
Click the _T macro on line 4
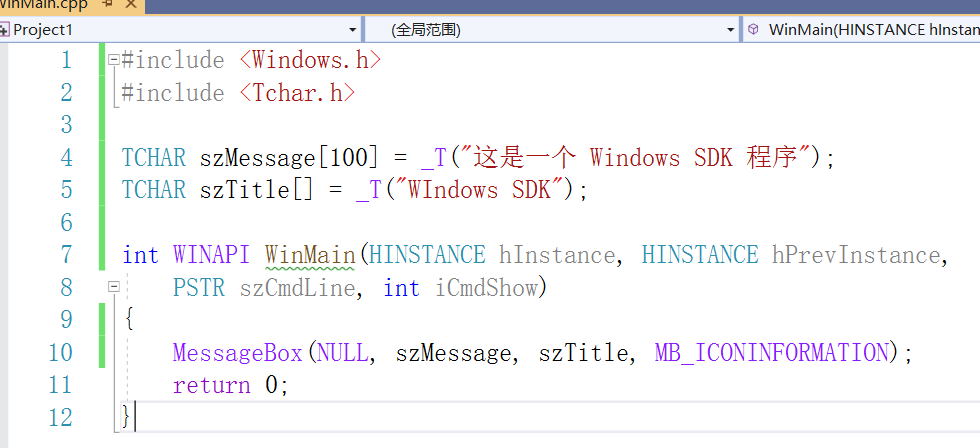pyautogui.click(x=432, y=159)
